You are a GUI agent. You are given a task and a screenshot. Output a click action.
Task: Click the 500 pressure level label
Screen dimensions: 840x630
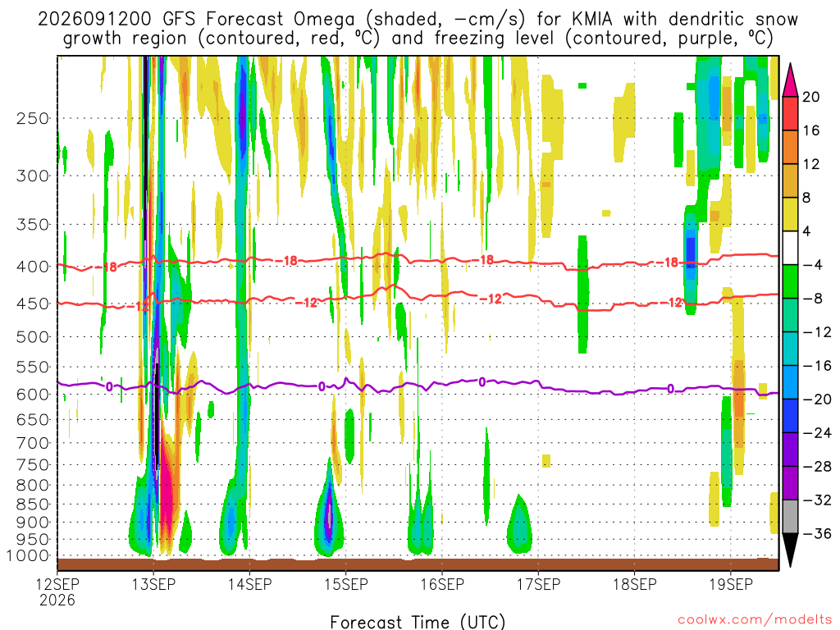33,337
